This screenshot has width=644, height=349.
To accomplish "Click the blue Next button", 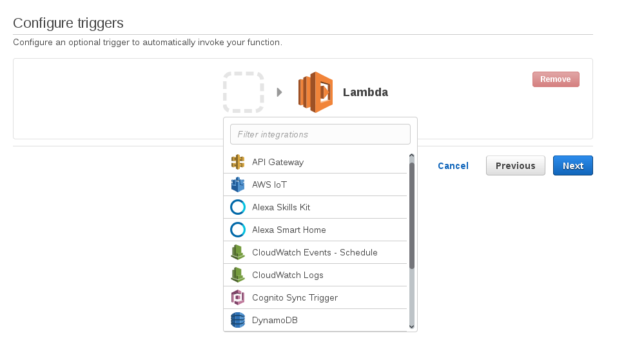I will tap(572, 166).
